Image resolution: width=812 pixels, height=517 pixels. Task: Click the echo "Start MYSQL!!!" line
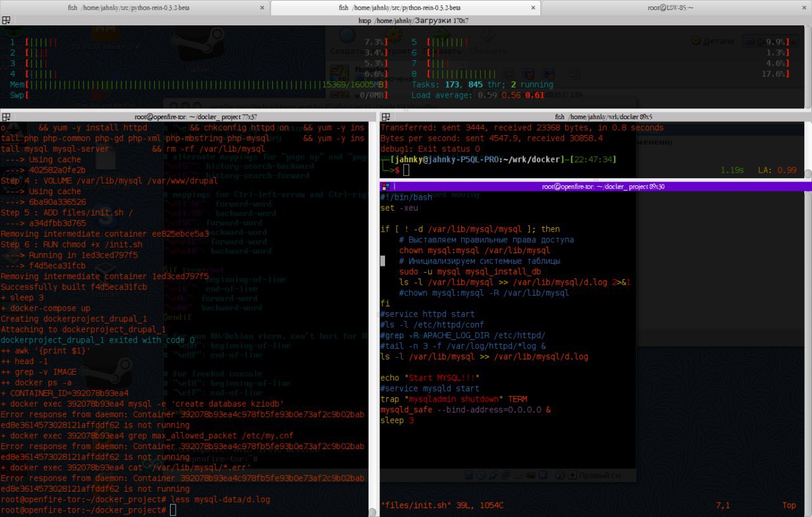(x=429, y=378)
